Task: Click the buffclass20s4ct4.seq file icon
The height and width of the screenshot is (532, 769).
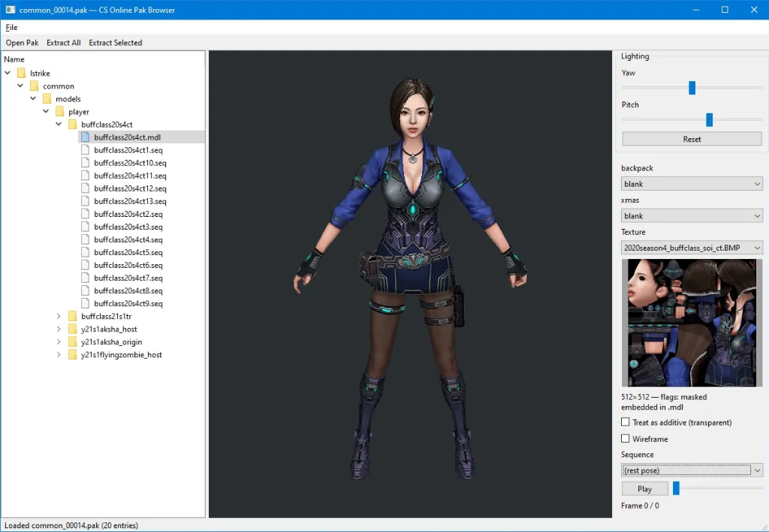Action: [85, 239]
